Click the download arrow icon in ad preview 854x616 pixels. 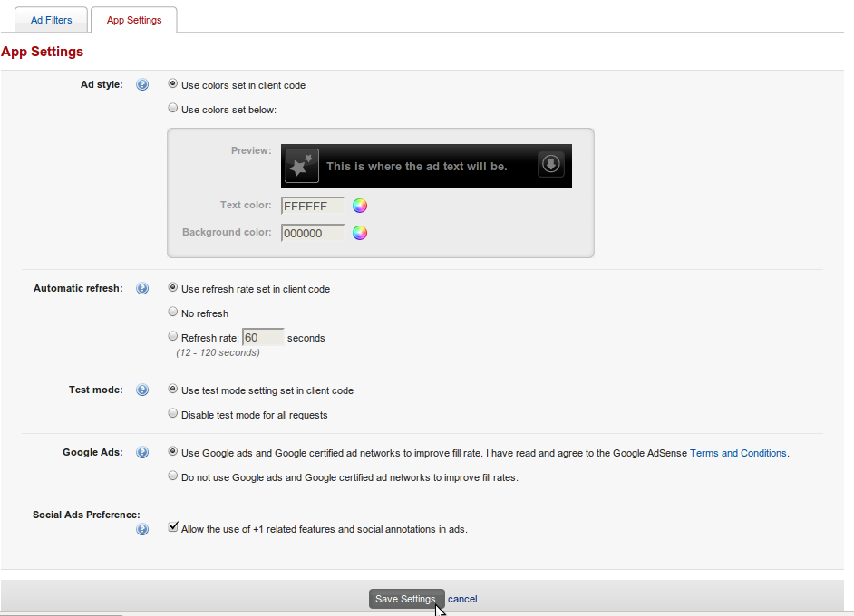(x=550, y=164)
